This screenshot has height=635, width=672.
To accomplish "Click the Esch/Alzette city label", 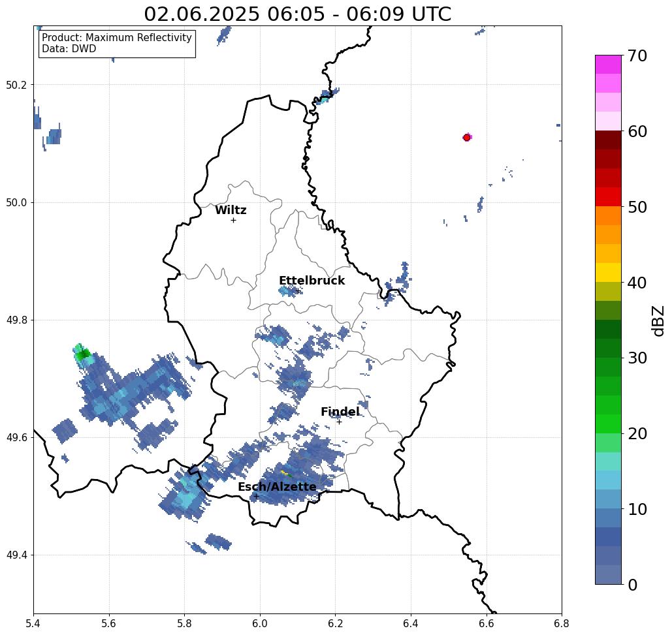I will 277,487.
